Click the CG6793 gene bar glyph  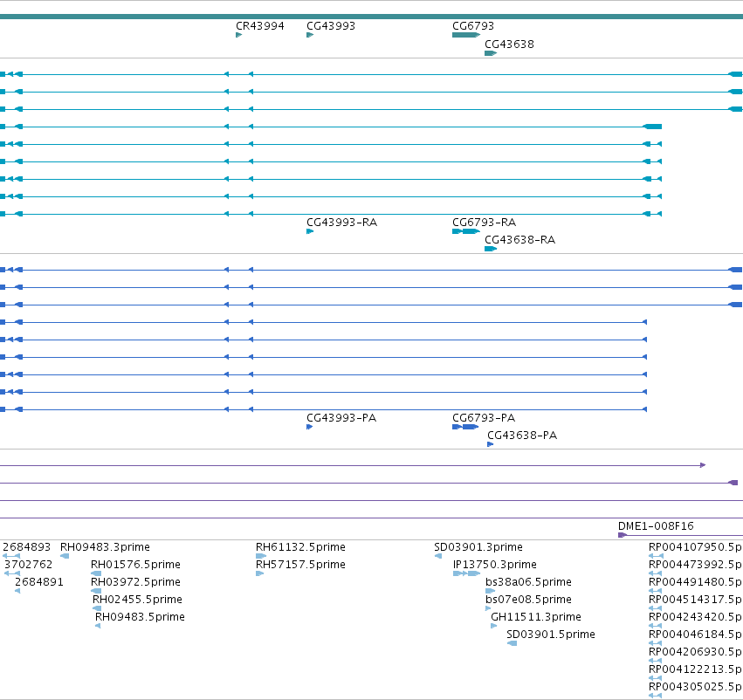tap(466, 35)
